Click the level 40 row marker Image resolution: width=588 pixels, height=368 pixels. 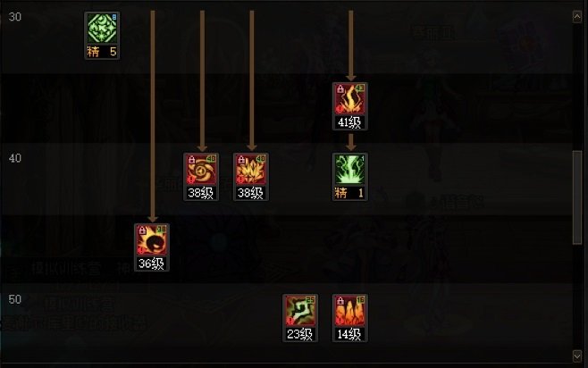15,158
